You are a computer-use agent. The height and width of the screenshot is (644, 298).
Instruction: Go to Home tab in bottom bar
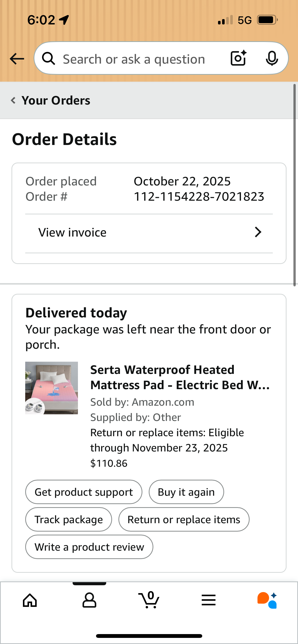[30, 600]
